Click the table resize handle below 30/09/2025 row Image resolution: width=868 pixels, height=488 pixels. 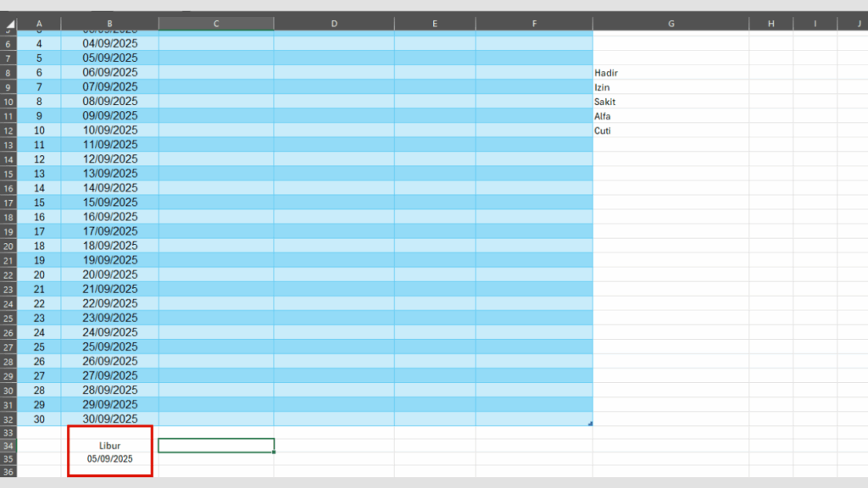[589, 423]
